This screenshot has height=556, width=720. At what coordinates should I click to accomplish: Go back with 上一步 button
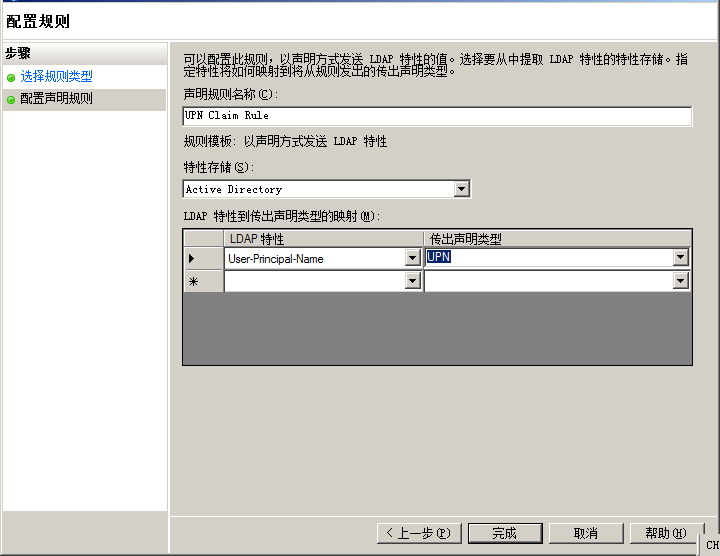[419, 533]
